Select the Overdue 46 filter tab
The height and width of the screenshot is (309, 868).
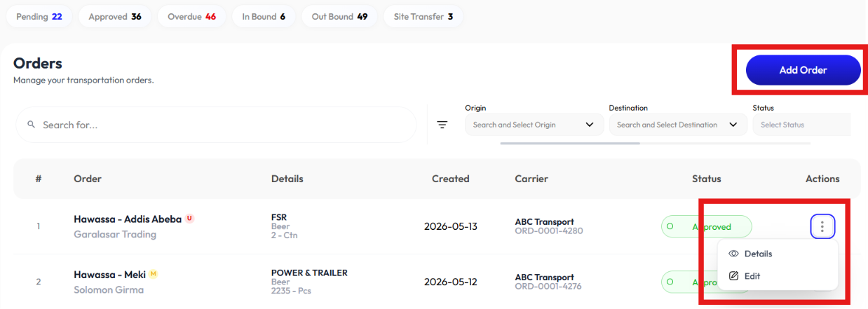coord(191,17)
